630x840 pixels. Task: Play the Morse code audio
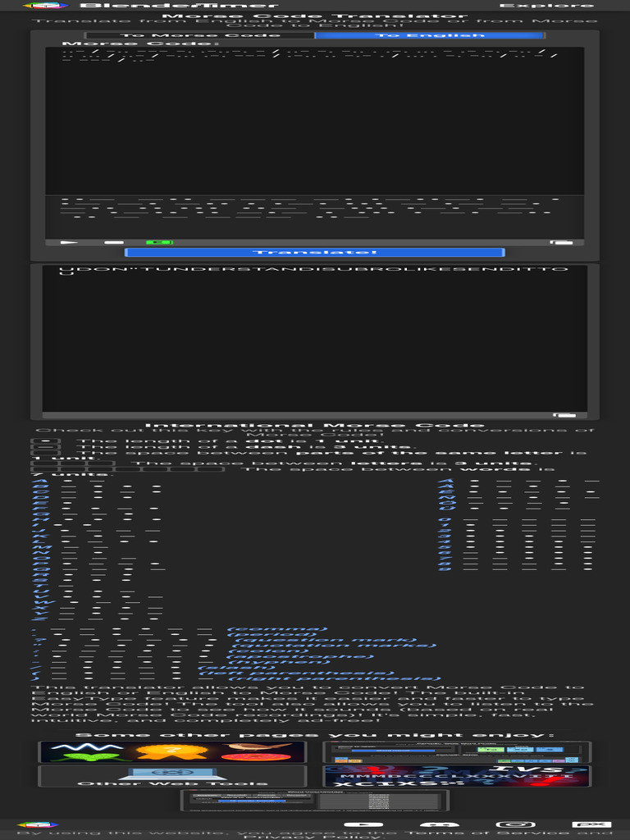69,243
